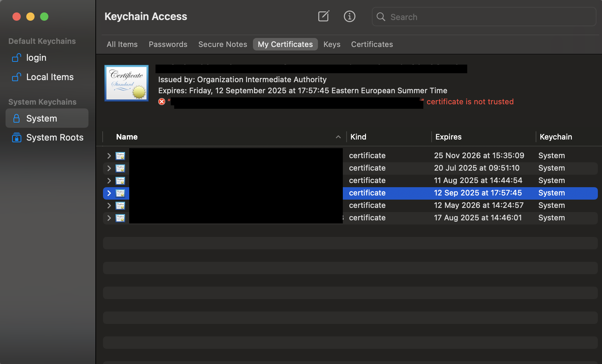The width and height of the screenshot is (602, 364).
Task: Expand the certificate expiring 25 Nov 2026
Action: (x=109, y=155)
